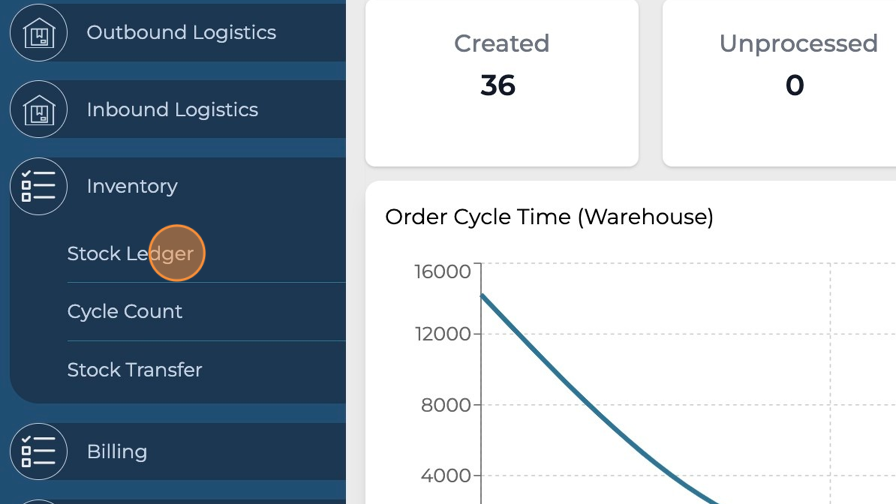Click the Created count value 36
Screen dimensions: 896x504
tap(498, 86)
